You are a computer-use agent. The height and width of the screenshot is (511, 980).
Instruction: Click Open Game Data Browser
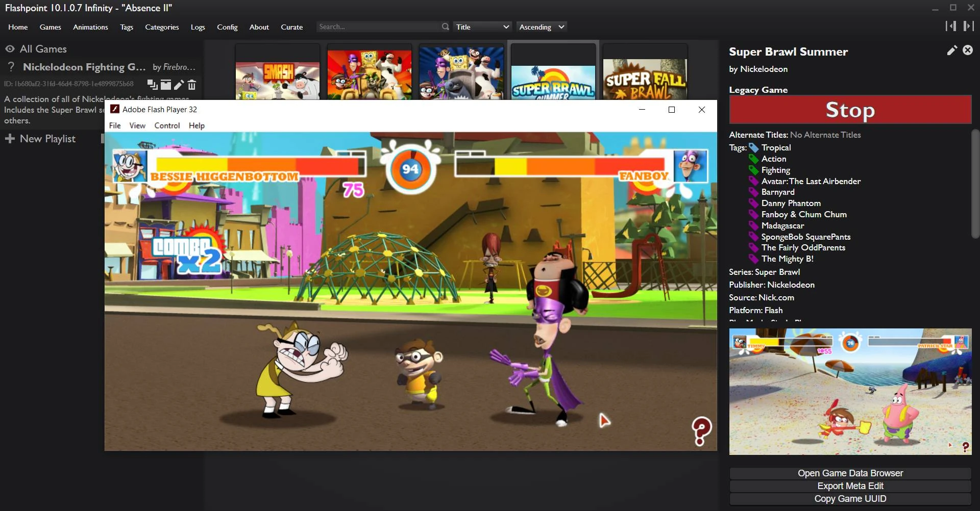pos(849,473)
